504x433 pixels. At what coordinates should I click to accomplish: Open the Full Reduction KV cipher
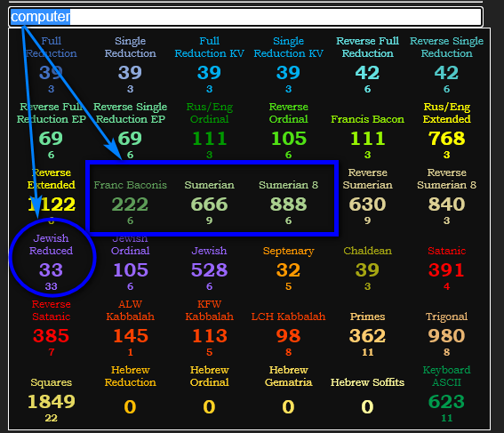pos(209,47)
